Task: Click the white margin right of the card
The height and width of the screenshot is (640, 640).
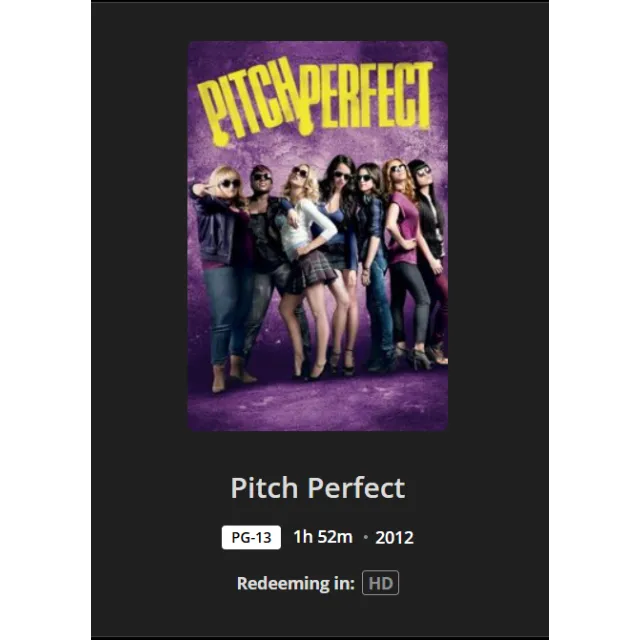Action: [x=594, y=320]
